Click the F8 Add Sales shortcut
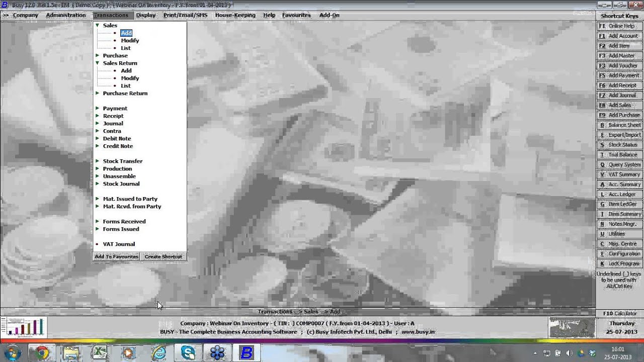644x362 pixels. (619, 105)
